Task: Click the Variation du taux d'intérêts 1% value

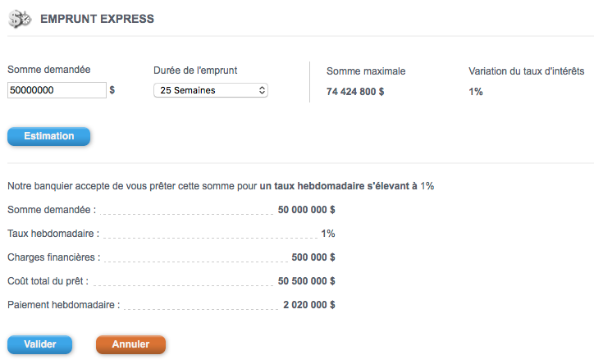Action: pos(476,92)
